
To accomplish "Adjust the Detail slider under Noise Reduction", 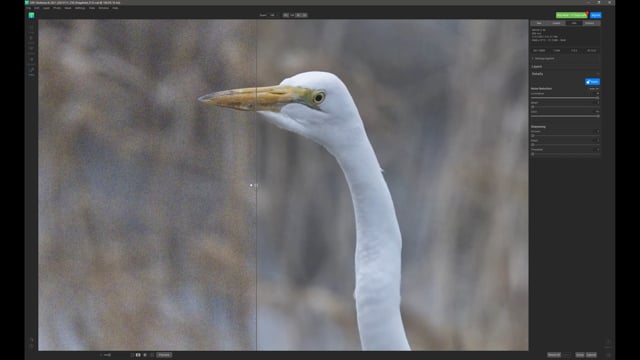I will coord(565,107).
